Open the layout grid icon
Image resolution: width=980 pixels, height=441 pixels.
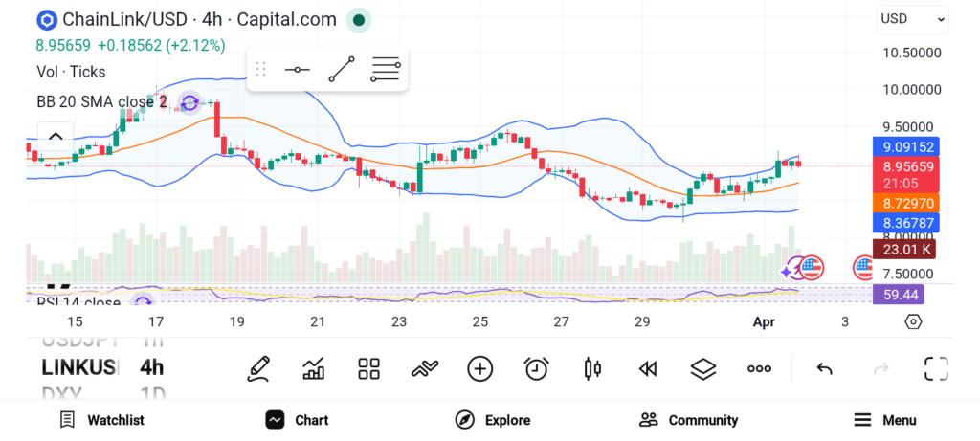369,368
